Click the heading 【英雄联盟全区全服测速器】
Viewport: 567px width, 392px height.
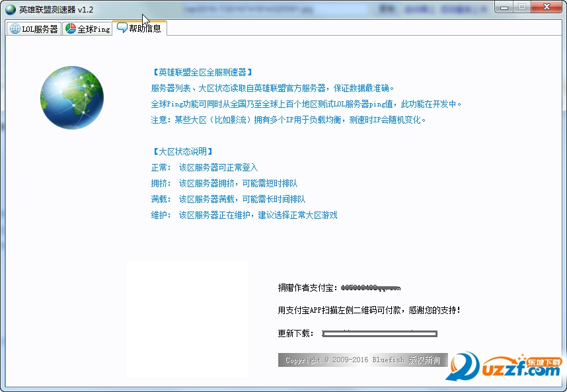[202, 72]
